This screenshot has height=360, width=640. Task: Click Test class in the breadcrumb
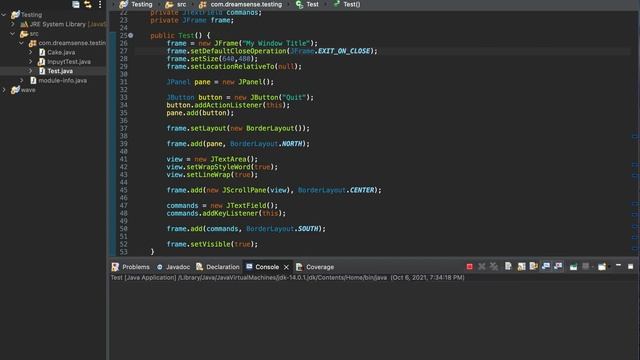click(312, 4)
